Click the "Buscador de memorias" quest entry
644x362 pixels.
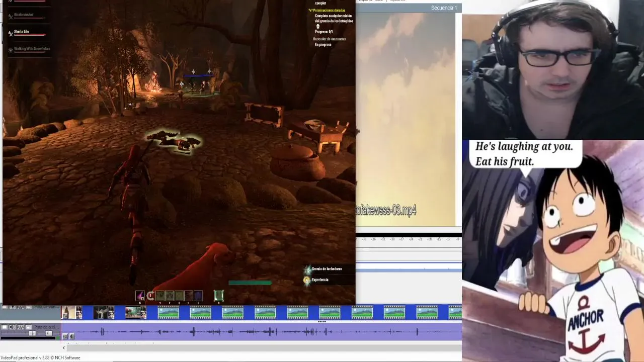click(330, 39)
